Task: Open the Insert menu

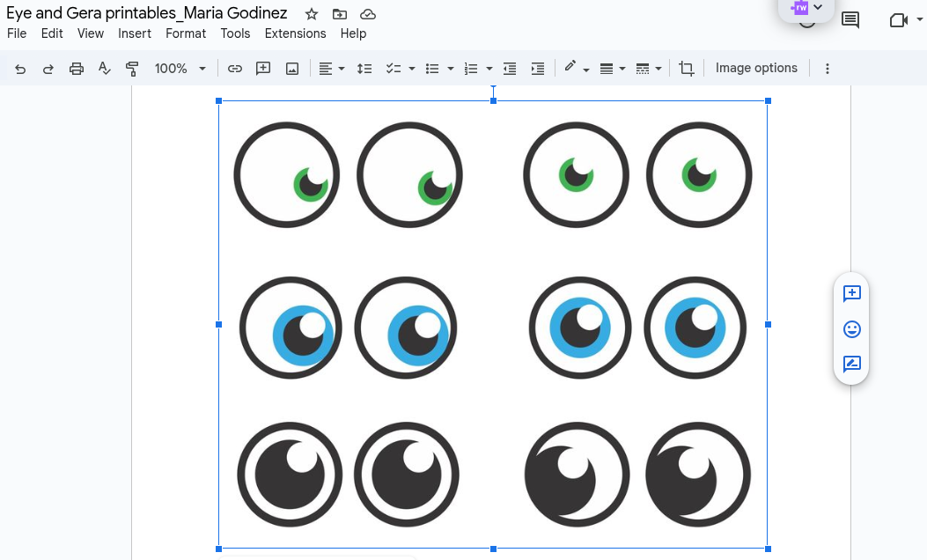Action: coord(134,33)
